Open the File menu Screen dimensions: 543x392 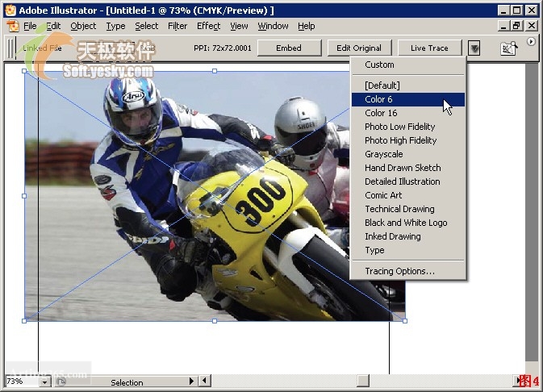pyautogui.click(x=30, y=26)
